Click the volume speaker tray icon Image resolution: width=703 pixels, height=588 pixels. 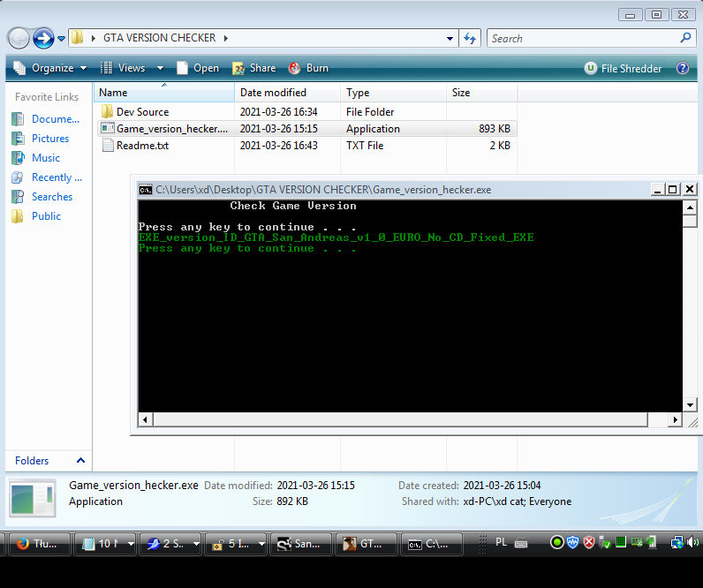pos(692,543)
